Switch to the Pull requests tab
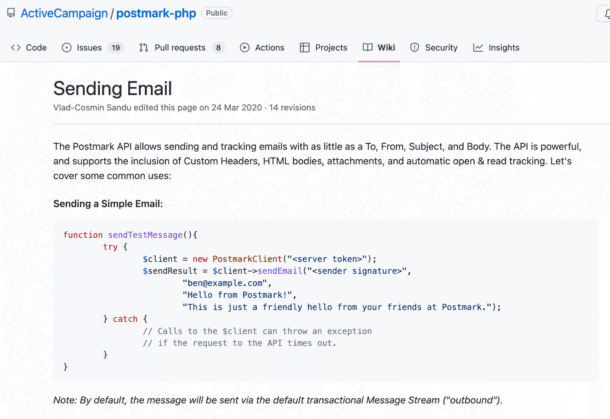 point(179,47)
